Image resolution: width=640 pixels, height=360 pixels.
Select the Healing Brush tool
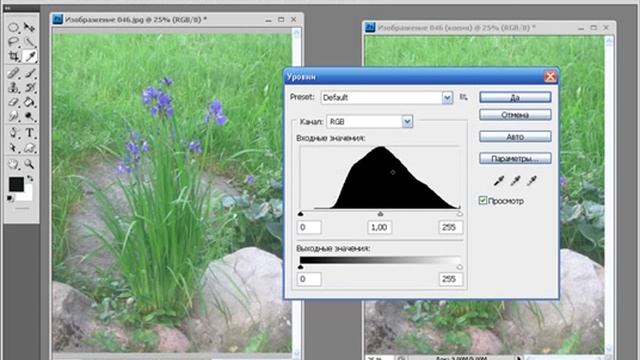click(x=13, y=73)
